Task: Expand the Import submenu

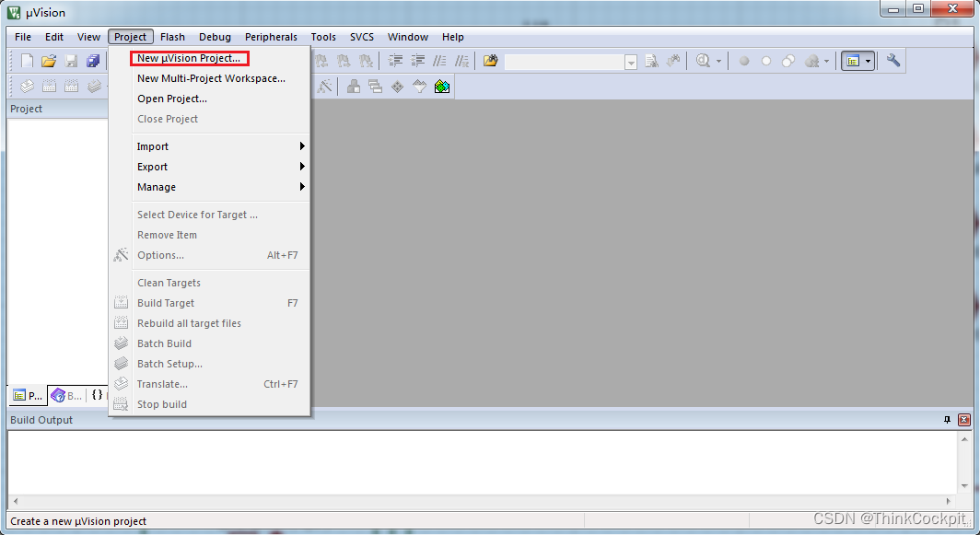Action: tap(221, 146)
